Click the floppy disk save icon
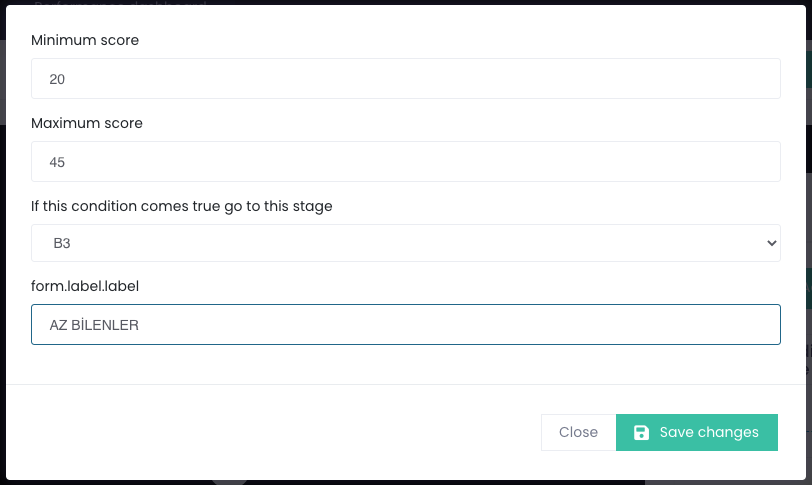812x485 pixels. pyautogui.click(x=642, y=433)
